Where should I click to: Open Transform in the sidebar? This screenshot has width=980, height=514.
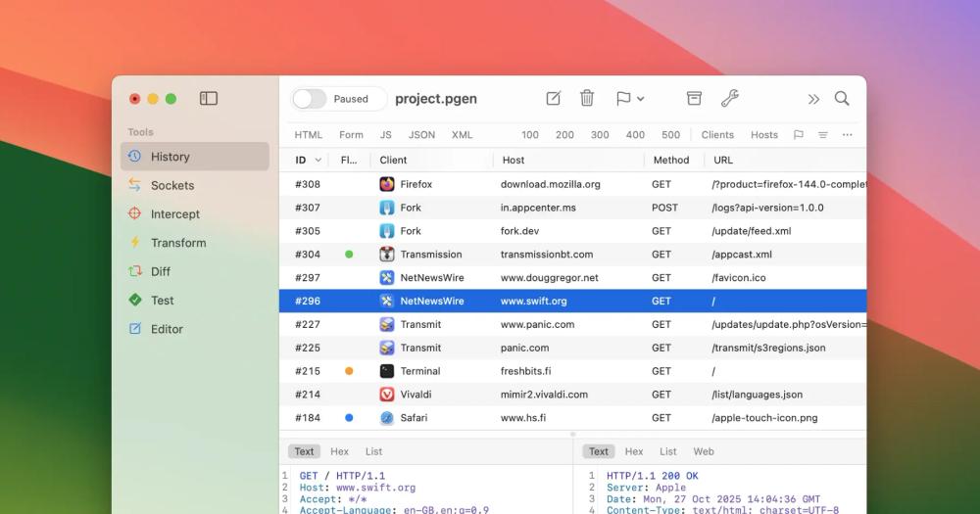click(x=195, y=243)
